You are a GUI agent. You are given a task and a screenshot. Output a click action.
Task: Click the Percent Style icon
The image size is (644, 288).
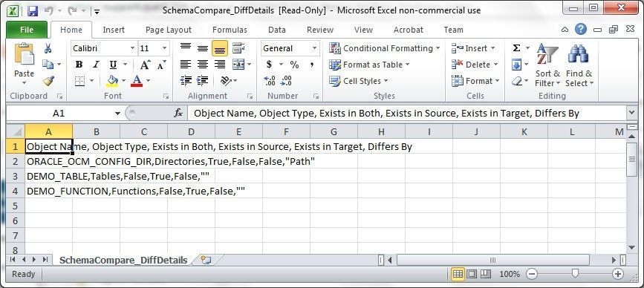pyautogui.click(x=294, y=65)
